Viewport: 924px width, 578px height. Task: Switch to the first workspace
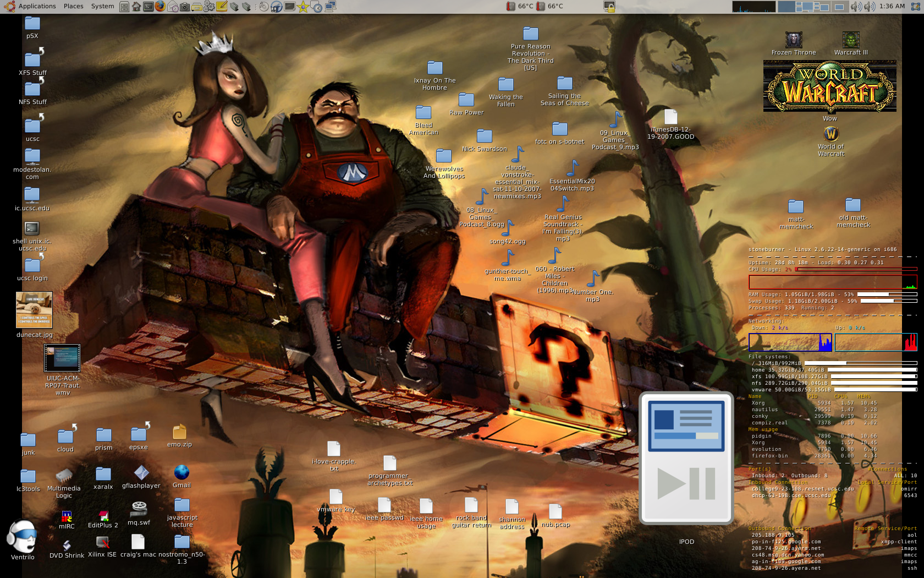coord(787,7)
